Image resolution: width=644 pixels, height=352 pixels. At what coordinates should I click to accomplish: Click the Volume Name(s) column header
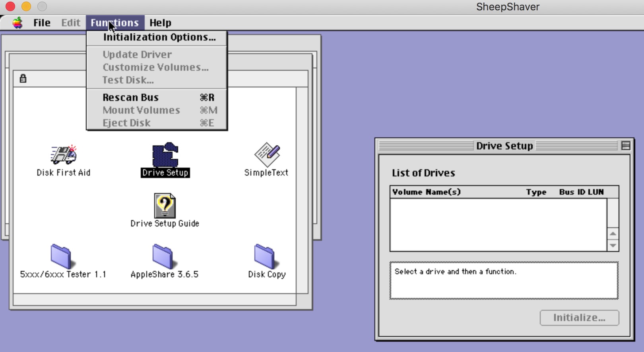[427, 192]
